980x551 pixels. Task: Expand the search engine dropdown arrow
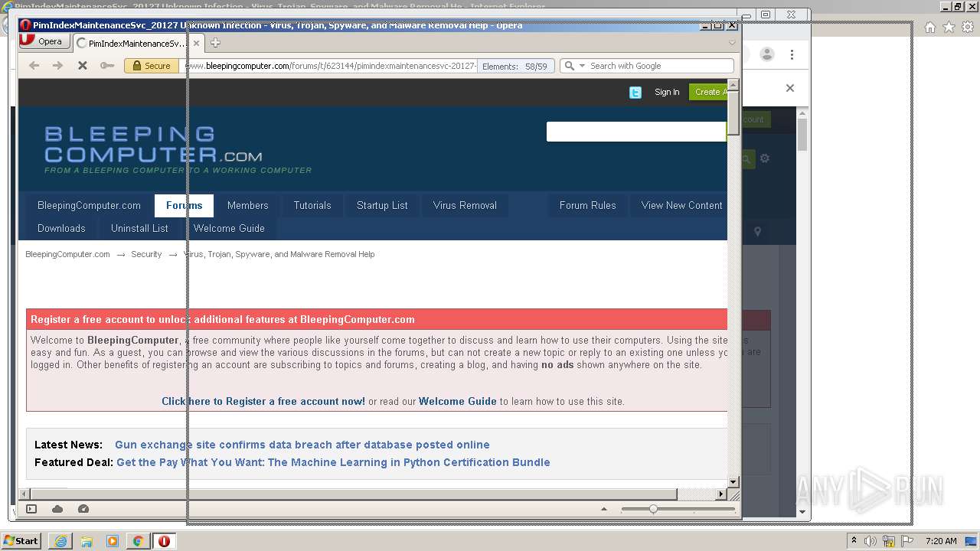point(582,66)
